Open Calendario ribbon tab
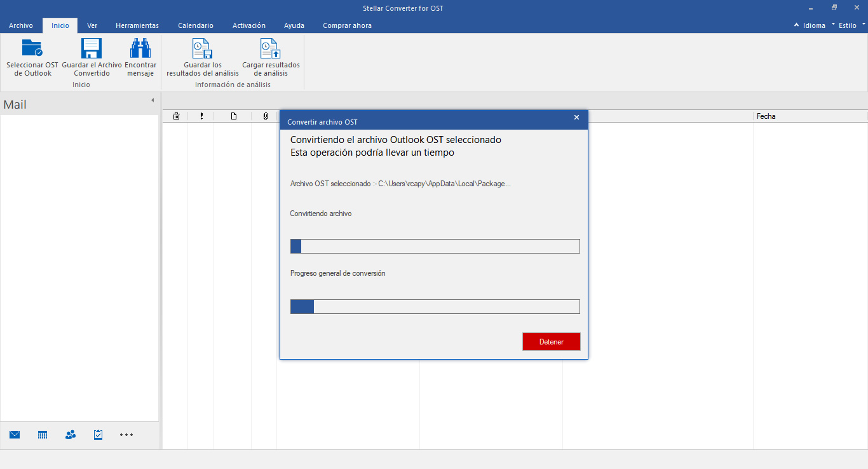The image size is (868, 469). pyautogui.click(x=196, y=25)
